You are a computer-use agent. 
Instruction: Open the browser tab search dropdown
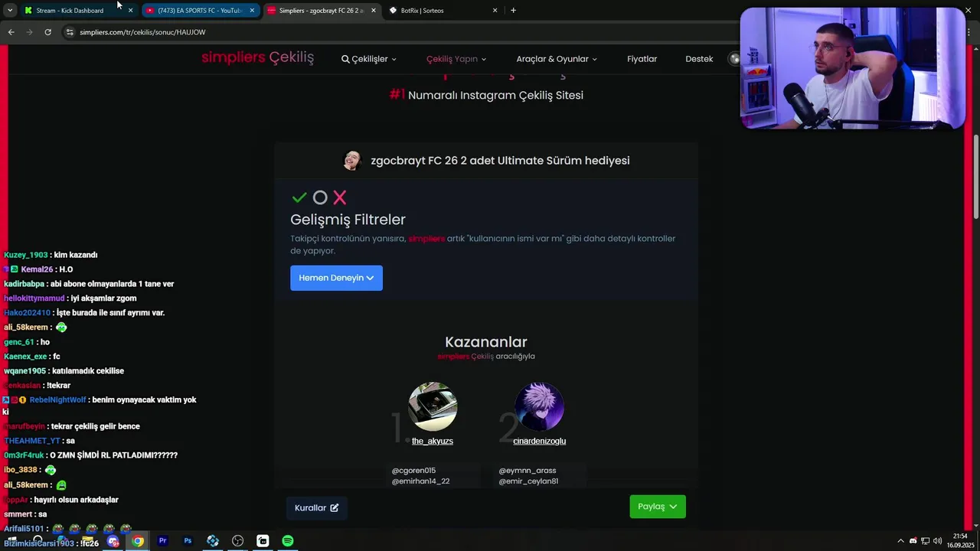[x=9, y=10]
